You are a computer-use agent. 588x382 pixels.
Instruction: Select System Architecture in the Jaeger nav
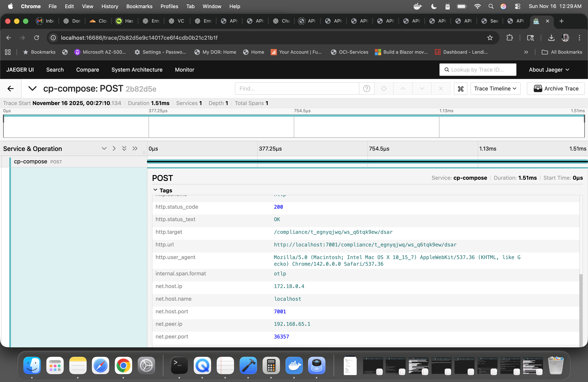(137, 70)
